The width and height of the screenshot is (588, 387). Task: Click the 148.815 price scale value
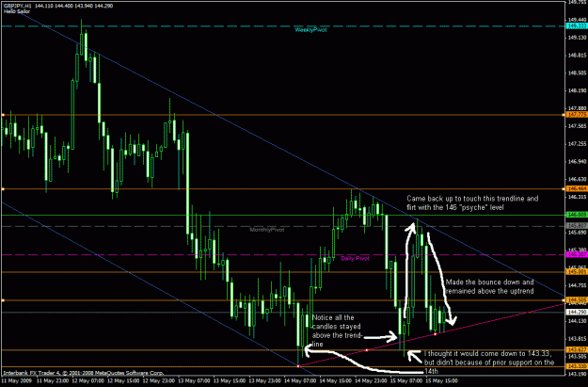pyautogui.click(x=577, y=56)
